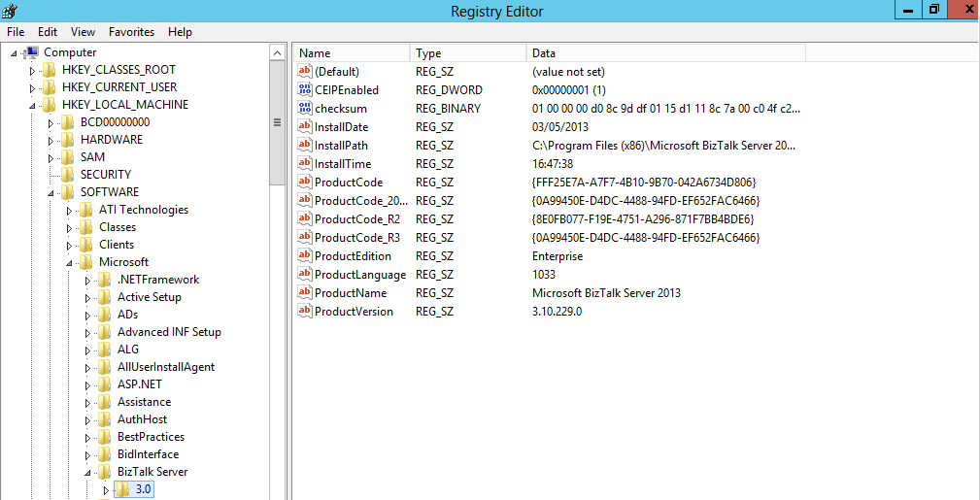Screen dimensions: 980x500
Task: Expand the HARDWARE key arrow
Action: click(x=51, y=140)
